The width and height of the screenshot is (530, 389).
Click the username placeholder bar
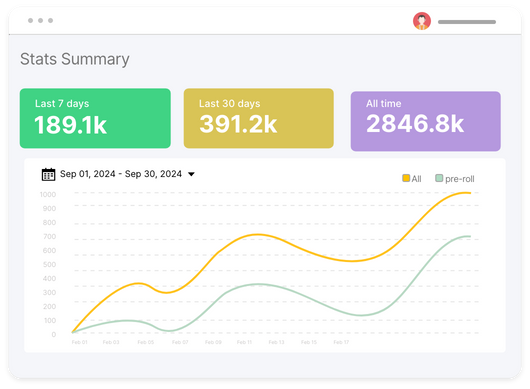[x=467, y=22]
